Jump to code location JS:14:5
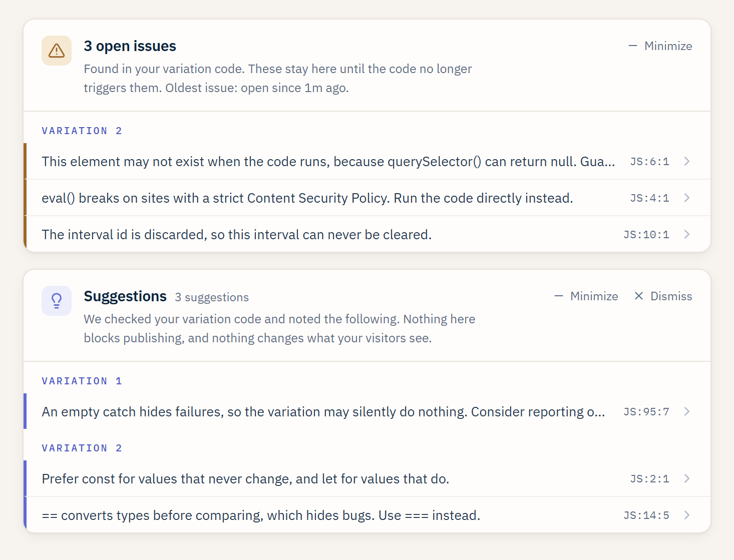Viewport: 734px width, 560px height. (x=646, y=515)
